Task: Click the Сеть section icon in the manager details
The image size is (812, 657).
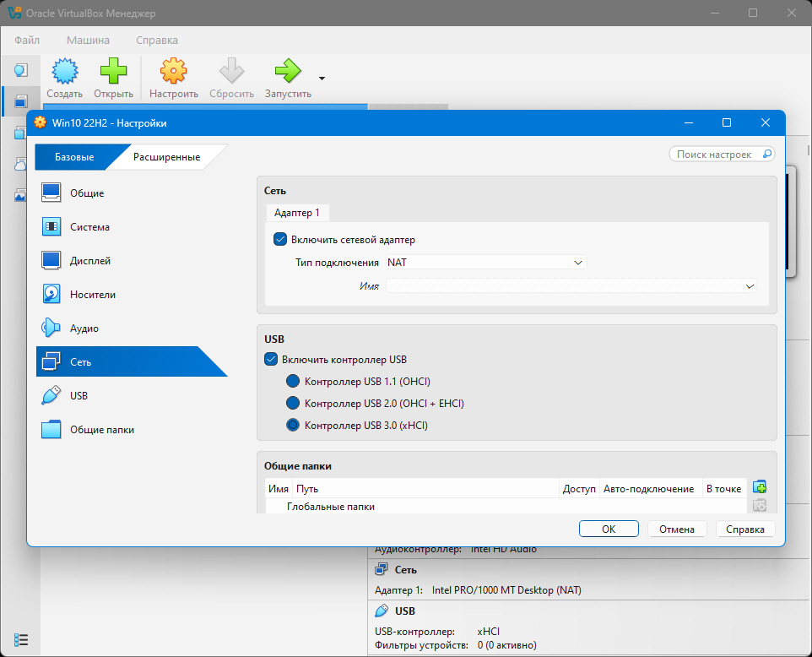Action: click(382, 569)
